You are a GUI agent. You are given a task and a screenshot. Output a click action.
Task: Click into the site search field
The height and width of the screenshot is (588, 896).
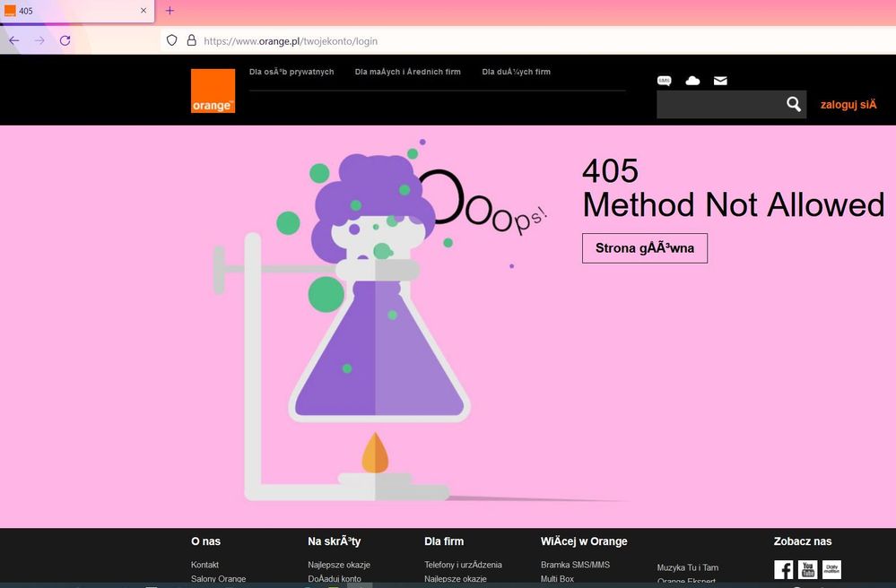click(718, 105)
